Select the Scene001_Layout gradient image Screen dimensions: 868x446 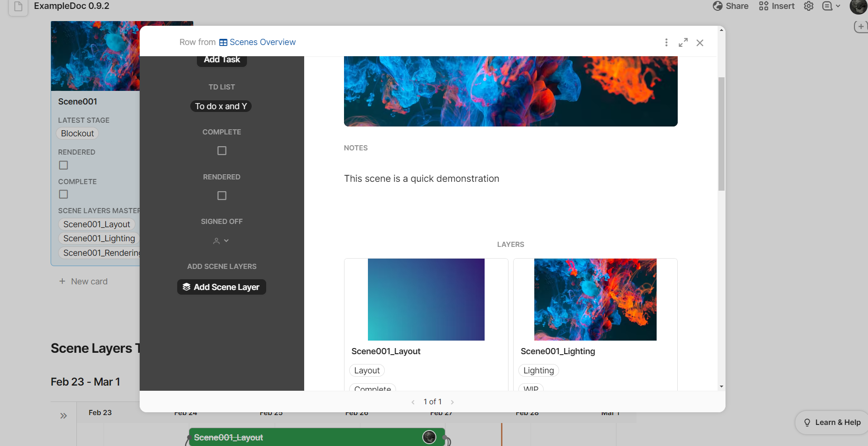[x=426, y=299]
